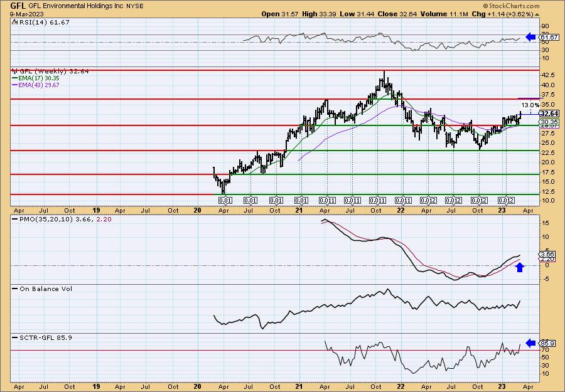This screenshot has height=392, width=565.
Task: Click the 42.5 price axis label
Action: tap(547, 75)
